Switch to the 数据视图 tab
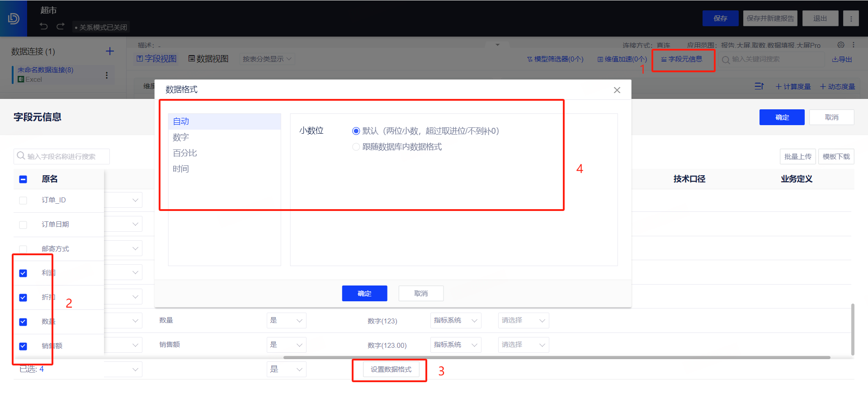 pyautogui.click(x=208, y=59)
